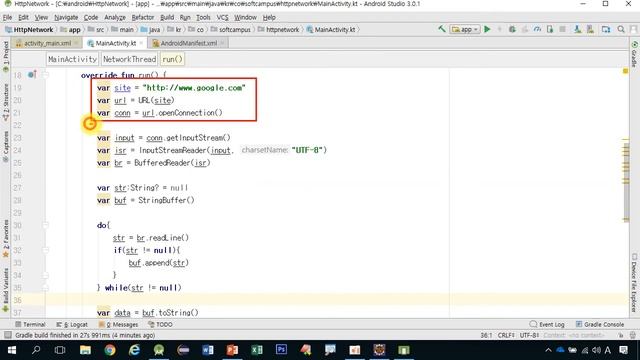Toggle the Build Variants tool window
The image size is (640, 360).
[6, 290]
